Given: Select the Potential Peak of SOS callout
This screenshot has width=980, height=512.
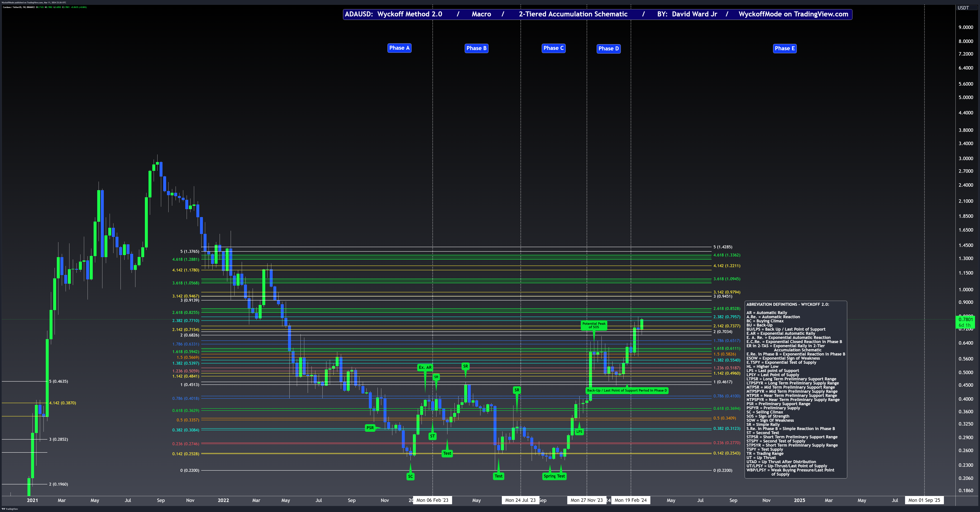Looking at the screenshot, I should [x=594, y=325].
